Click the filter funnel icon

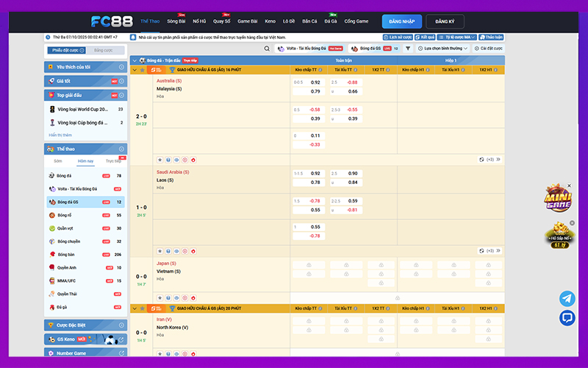[408, 49]
